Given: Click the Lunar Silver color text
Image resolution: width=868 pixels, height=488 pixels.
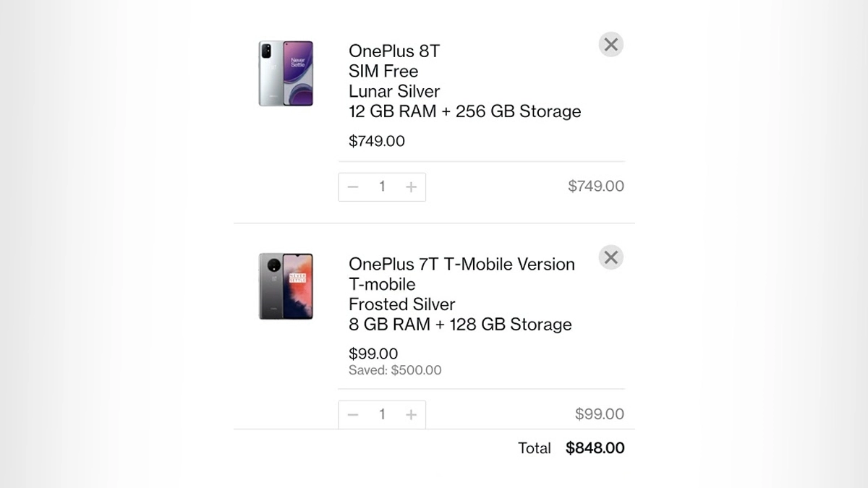Looking at the screenshot, I should 394,92.
